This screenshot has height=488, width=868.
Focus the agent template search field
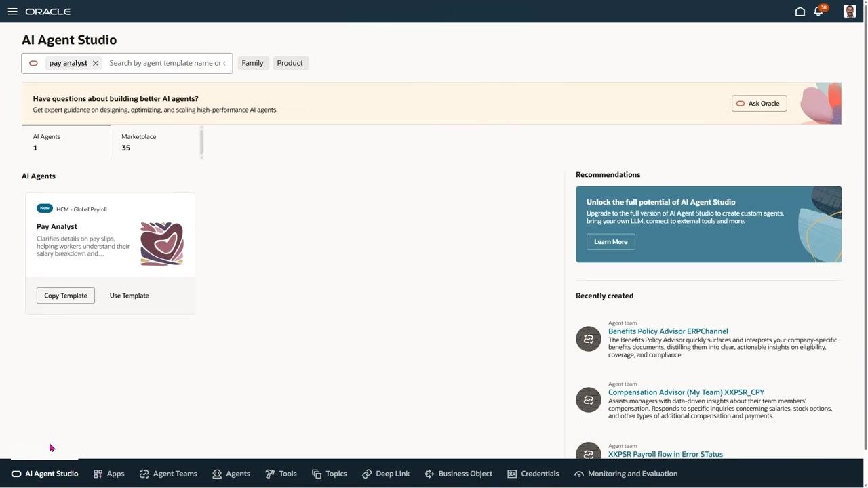tap(167, 63)
